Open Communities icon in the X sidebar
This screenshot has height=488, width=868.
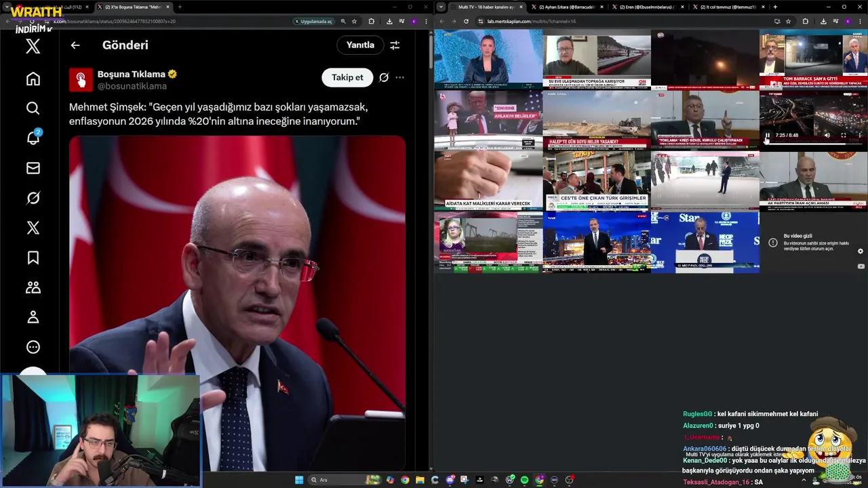33,287
